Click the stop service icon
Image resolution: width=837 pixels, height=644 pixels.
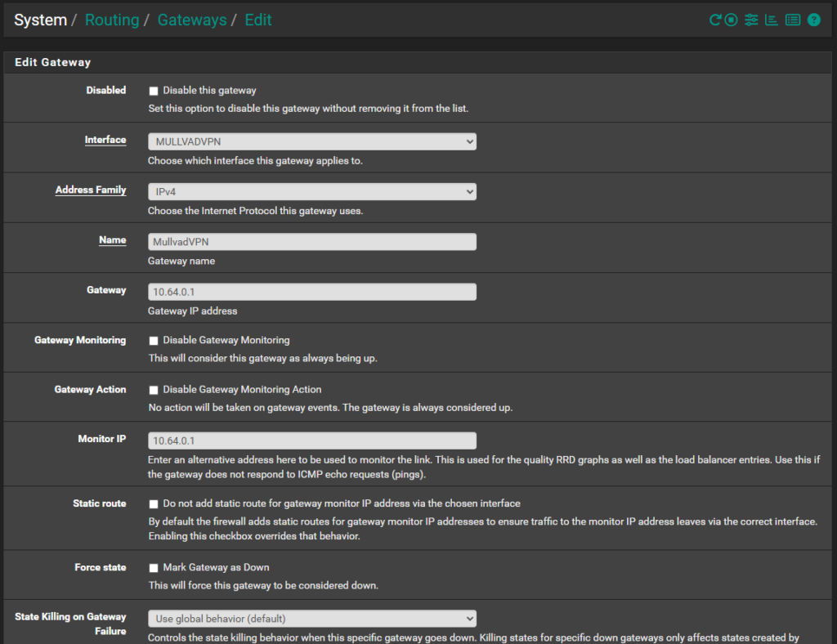coord(731,20)
